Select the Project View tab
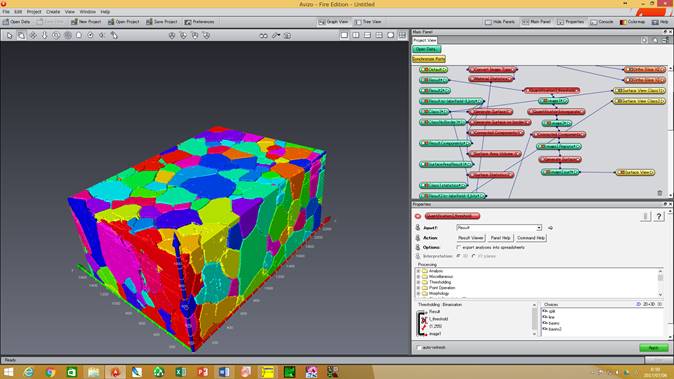674x379 pixels. [425, 40]
